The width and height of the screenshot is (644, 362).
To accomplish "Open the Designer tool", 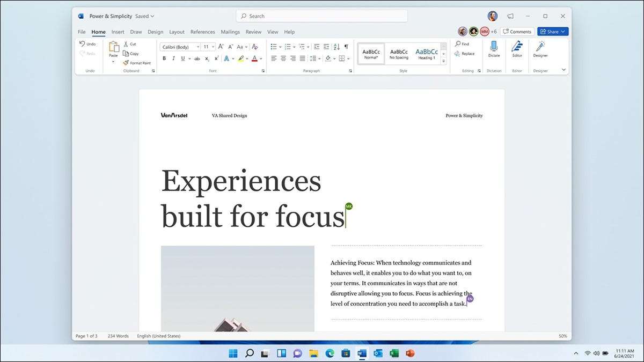I will click(540, 47).
